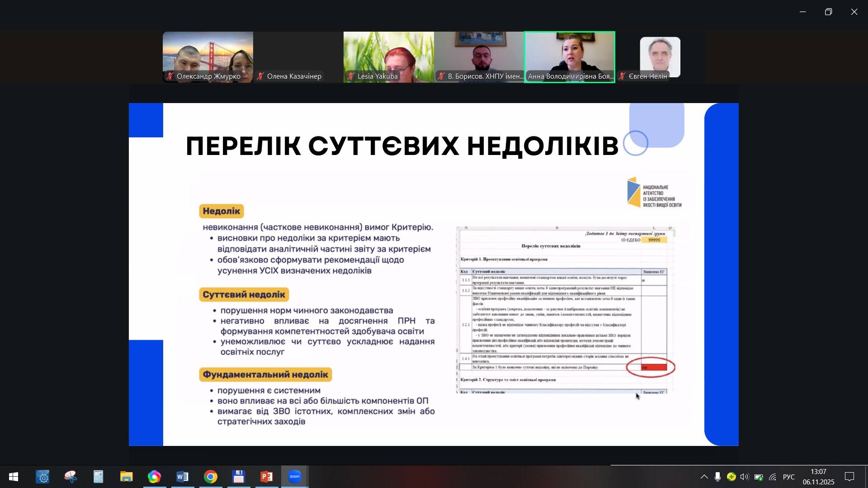Launch Calculator from the taskbar
Image resolution: width=868 pixels, height=488 pixels.
(98, 477)
